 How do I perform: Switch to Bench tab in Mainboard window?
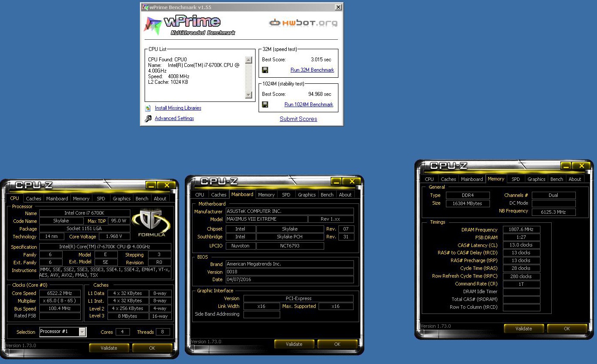(327, 195)
